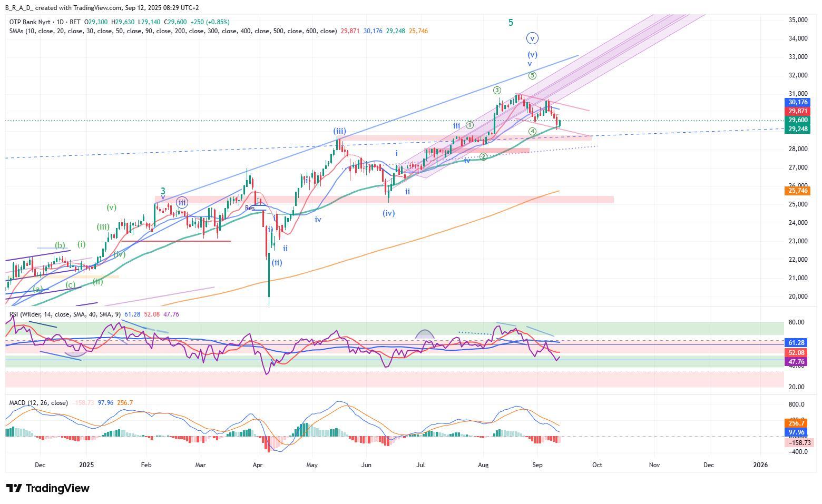Click the B_R_A_D_ created with TradingView.com header
This screenshot has width=822, height=504.
click(102, 8)
